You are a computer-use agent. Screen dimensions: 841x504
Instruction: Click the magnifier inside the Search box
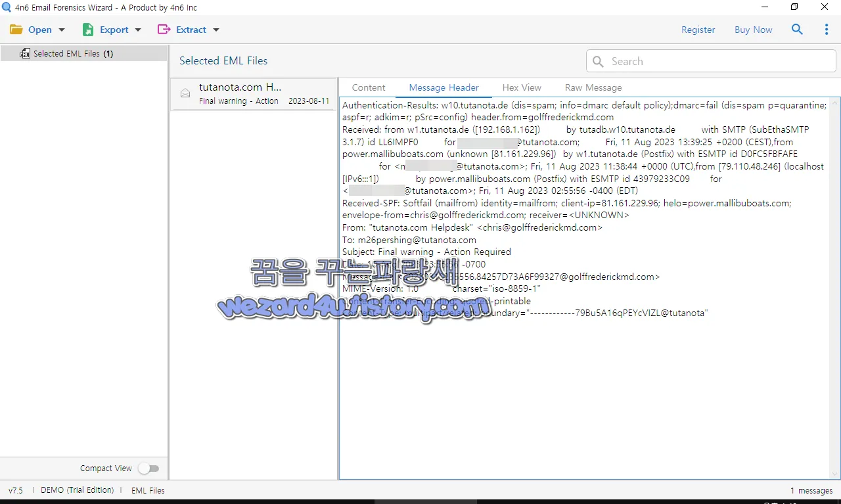coord(598,61)
